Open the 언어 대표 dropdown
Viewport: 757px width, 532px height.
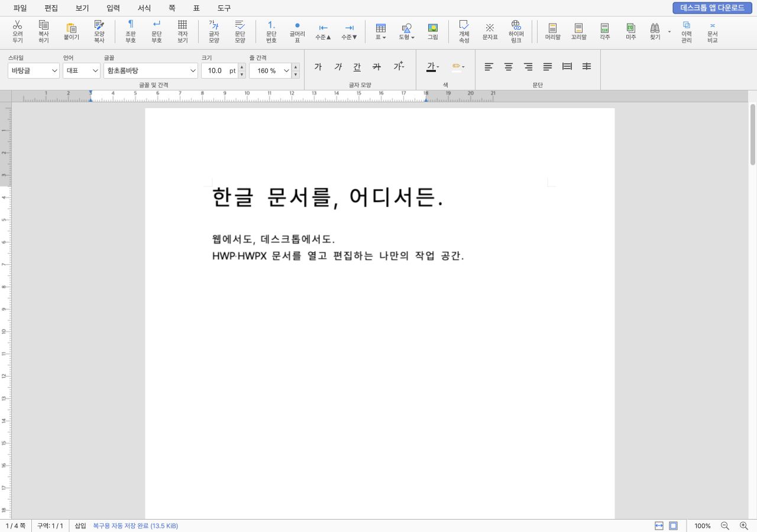[82, 70]
